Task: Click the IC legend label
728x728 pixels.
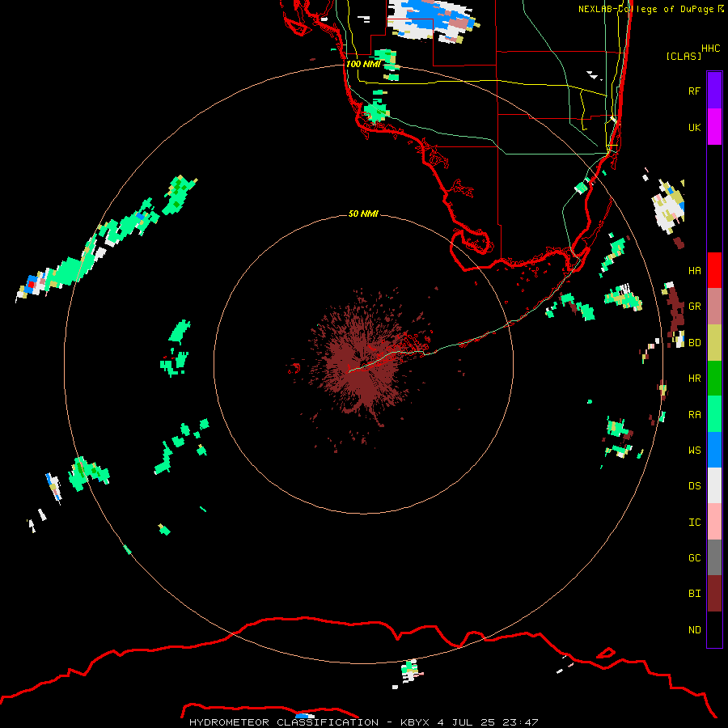Action: point(695,523)
